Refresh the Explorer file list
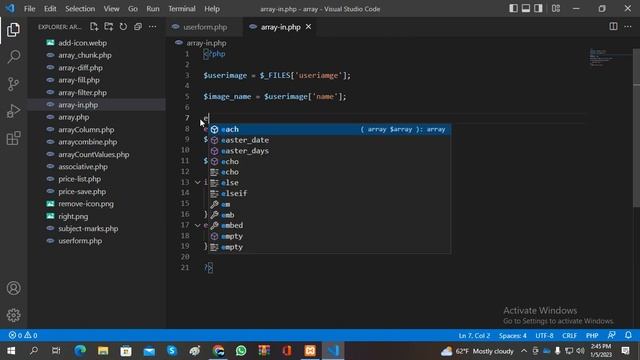640x360 pixels. [x=123, y=27]
